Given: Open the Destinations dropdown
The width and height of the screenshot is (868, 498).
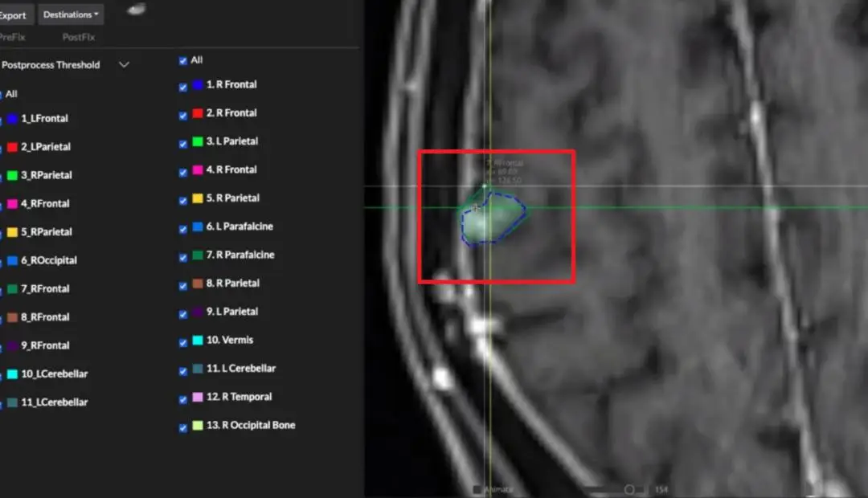Looking at the screenshot, I should pos(70,14).
